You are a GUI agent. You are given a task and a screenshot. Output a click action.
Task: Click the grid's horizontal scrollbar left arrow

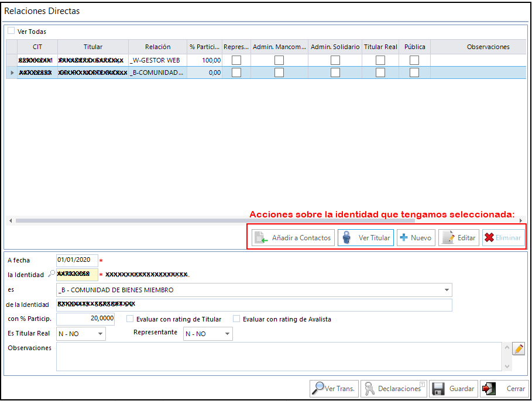tap(11, 221)
